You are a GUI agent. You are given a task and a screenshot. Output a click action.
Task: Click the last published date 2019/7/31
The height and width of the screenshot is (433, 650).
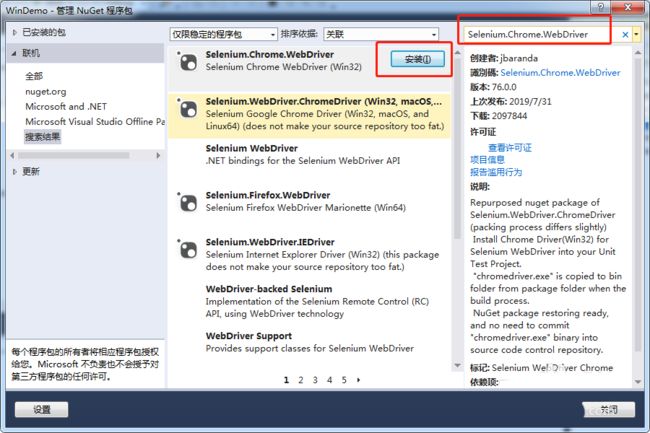point(530,102)
